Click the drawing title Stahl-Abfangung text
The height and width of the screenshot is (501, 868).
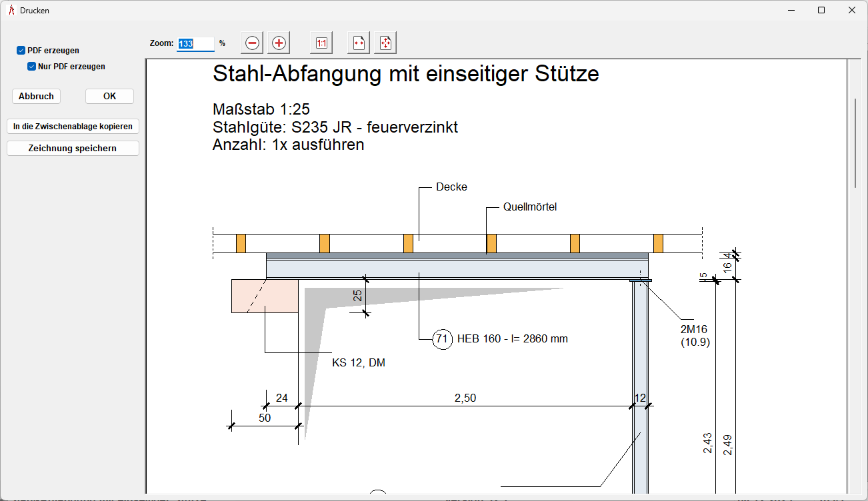tap(405, 74)
